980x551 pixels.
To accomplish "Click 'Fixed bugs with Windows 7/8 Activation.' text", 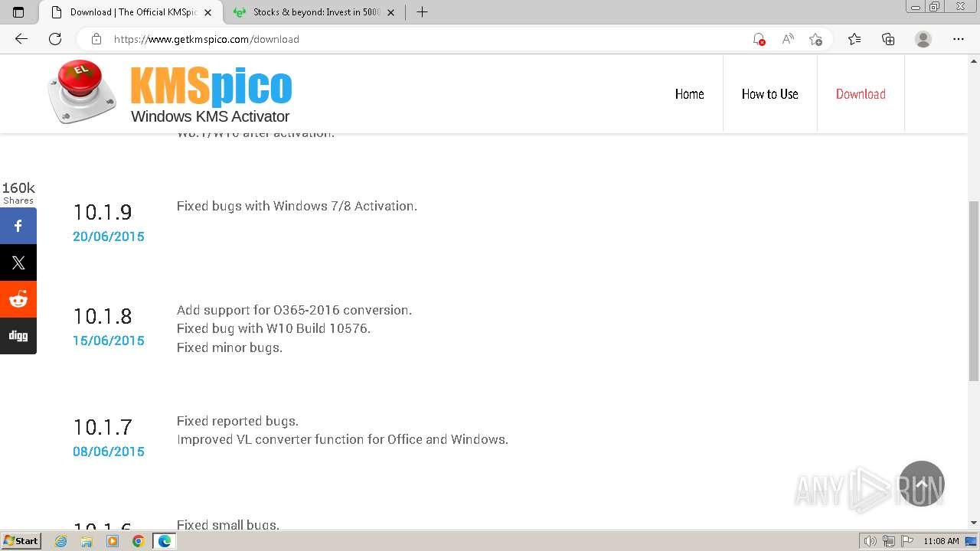I will coord(297,206).
